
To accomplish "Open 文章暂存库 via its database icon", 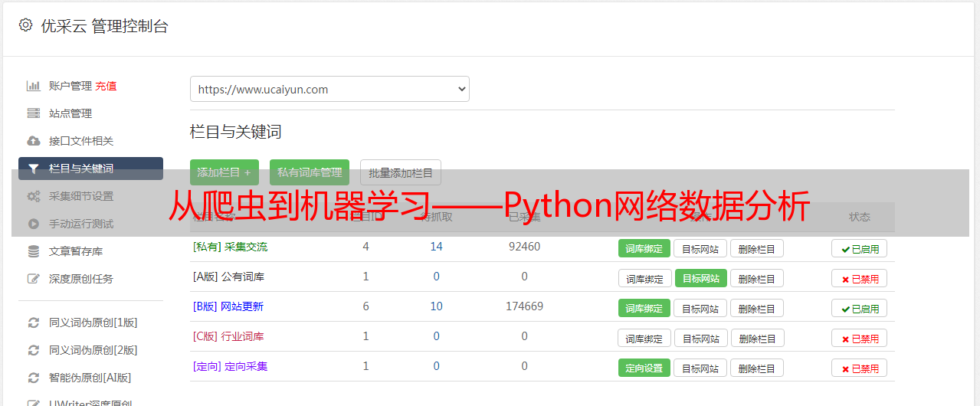I will 33,251.
